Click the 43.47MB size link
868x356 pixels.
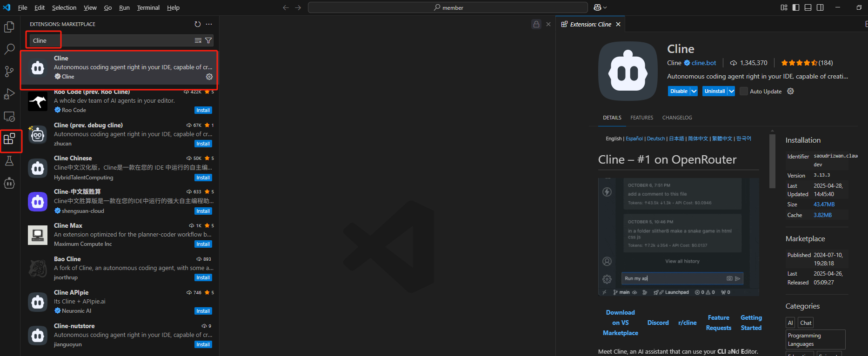[x=824, y=204]
